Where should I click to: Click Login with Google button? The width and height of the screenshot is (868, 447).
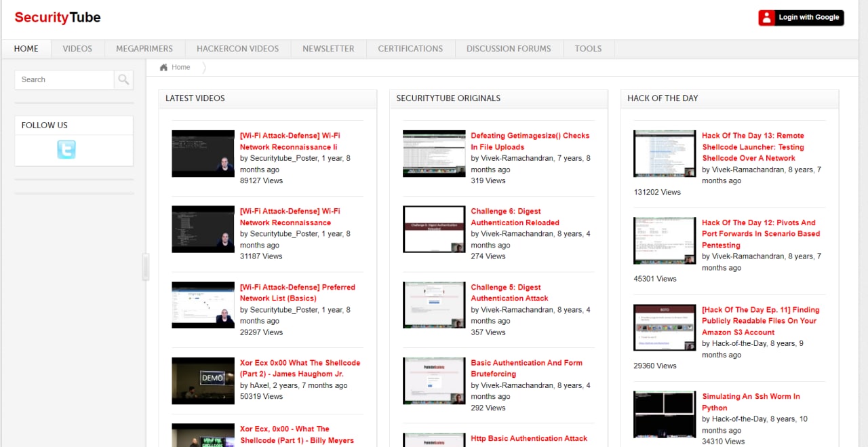click(x=801, y=18)
